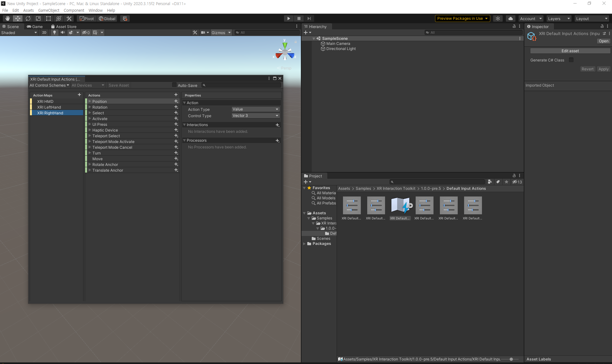Open the Control Type Vector 3 dropdown

(256, 116)
